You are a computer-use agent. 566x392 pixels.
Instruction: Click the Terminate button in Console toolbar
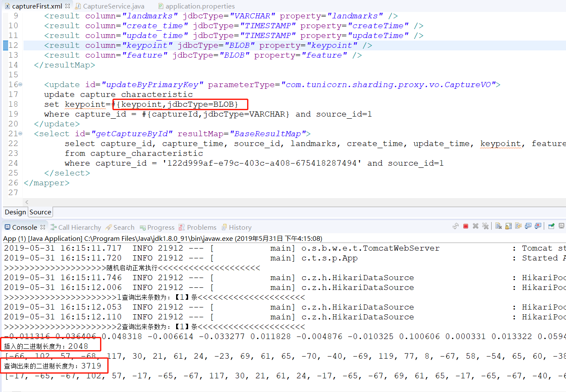coord(466,227)
